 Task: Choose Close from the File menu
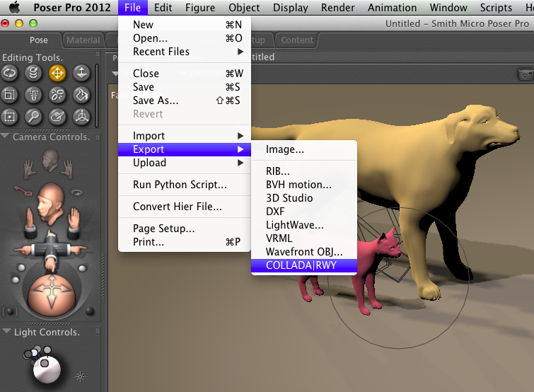tap(185, 74)
